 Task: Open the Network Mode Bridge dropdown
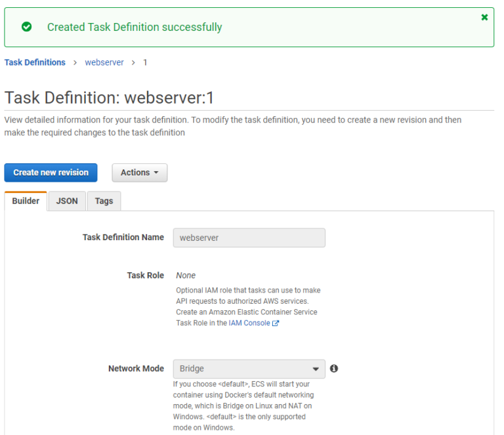pyautogui.click(x=249, y=369)
